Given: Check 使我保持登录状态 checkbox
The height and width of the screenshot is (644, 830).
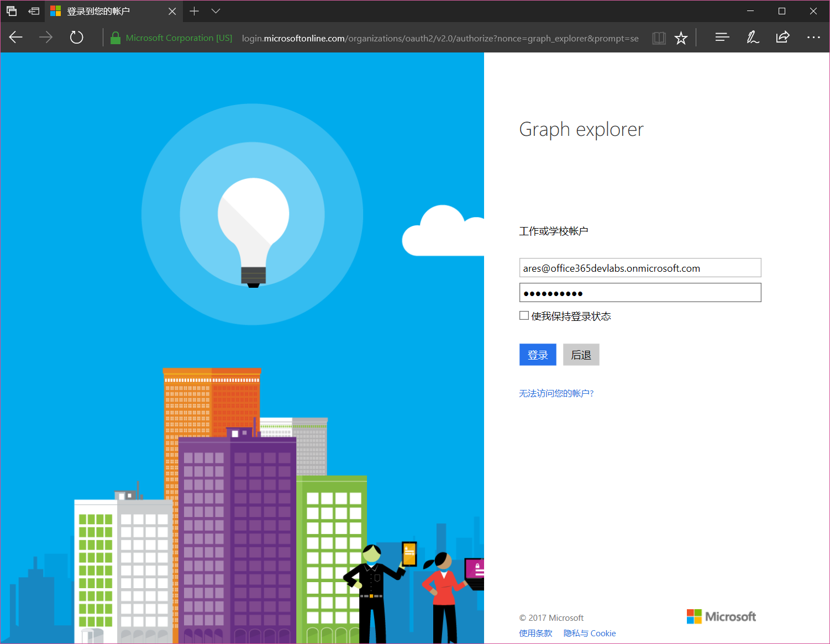Looking at the screenshot, I should [524, 316].
